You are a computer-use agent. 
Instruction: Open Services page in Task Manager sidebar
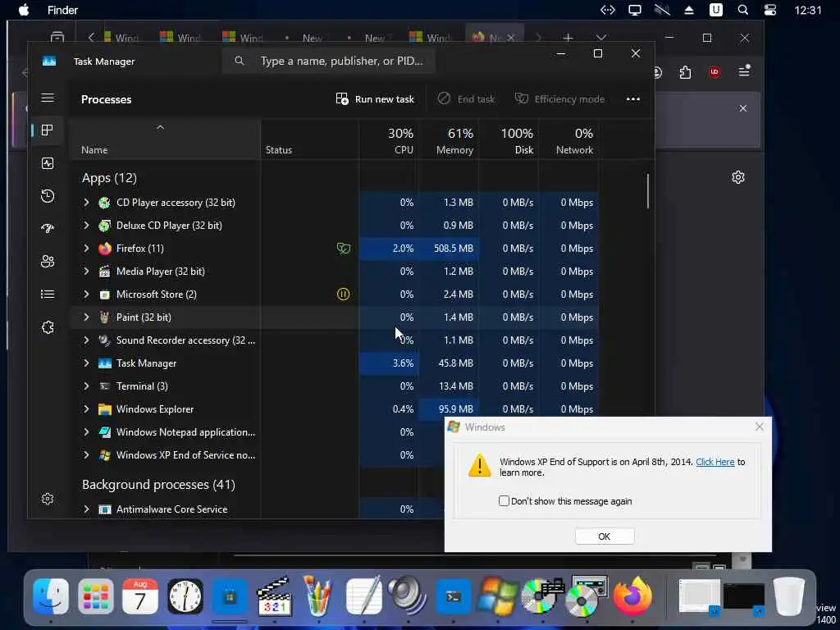point(48,326)
